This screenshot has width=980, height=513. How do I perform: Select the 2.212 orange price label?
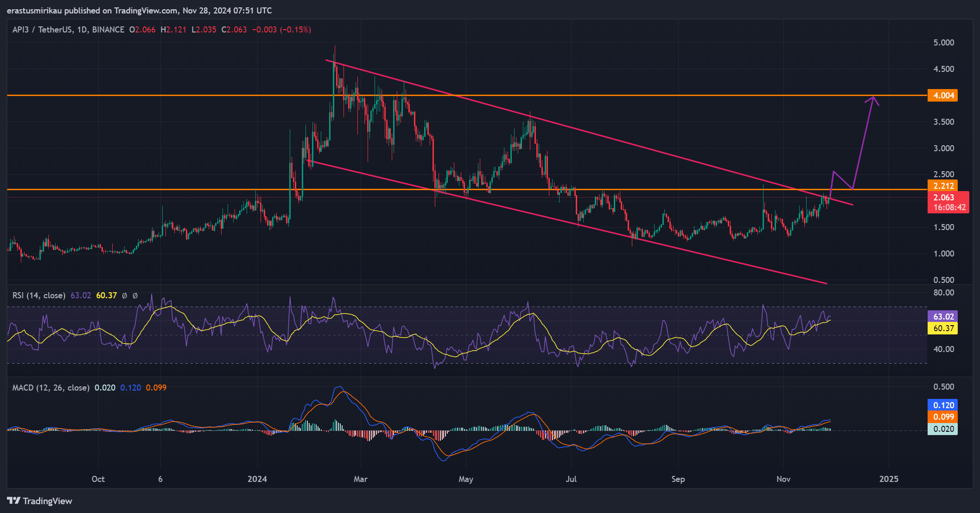[942, 186]
